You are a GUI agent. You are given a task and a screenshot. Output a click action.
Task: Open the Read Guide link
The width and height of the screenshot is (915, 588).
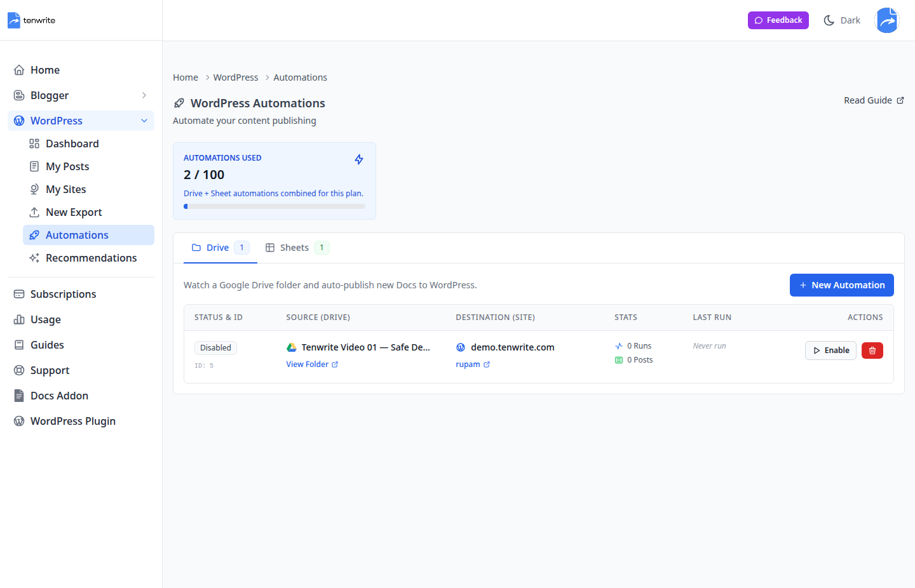pos(874,100)
